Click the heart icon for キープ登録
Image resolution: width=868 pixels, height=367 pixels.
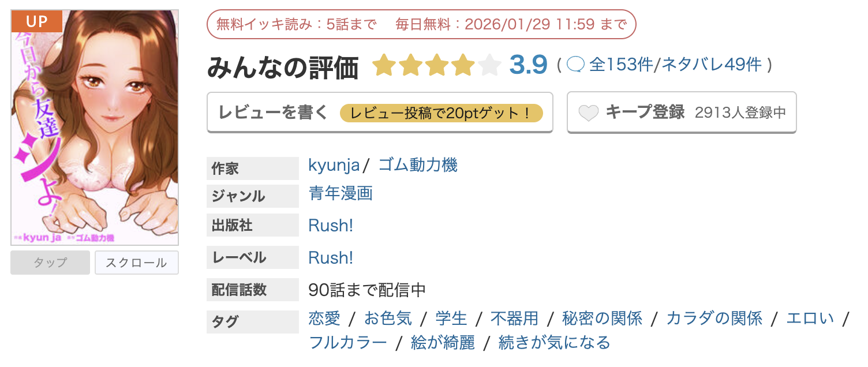pyautogui.click(x=589, y=113)
